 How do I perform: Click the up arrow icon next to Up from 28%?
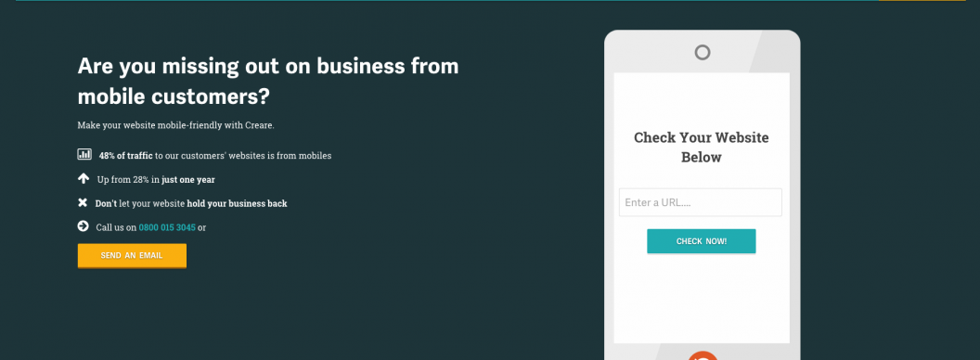point(84,179)
